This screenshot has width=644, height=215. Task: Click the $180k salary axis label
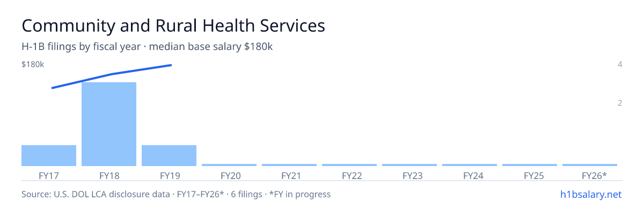pyautogui.click(x=33, y=64)
